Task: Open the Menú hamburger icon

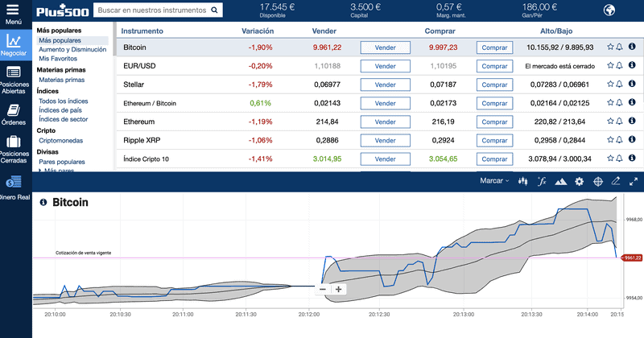Action: pyautogui.click(x=13, y=9)
